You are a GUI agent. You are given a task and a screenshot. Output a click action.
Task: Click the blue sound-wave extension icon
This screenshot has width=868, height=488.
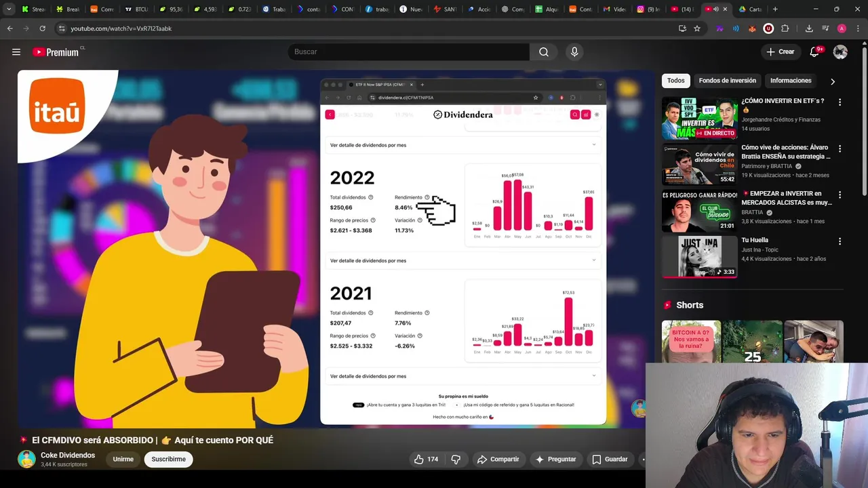click(x=736, y=28)
